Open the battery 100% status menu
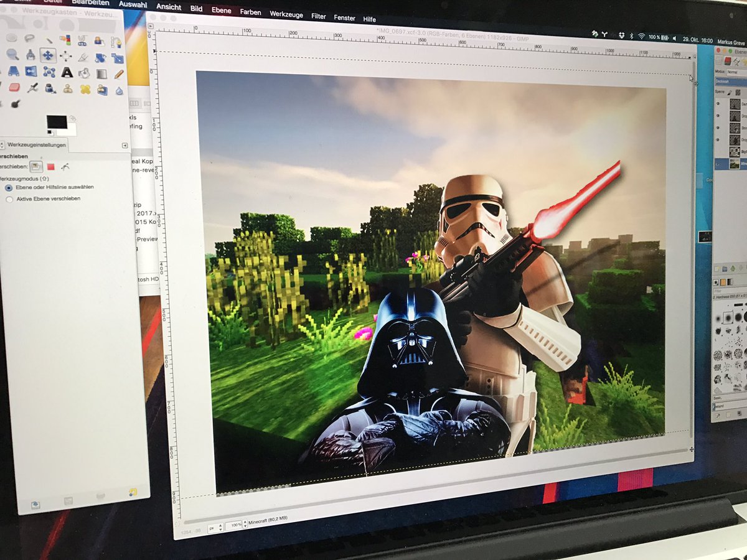Screen dimensions: 747x560 pos(659,37)
